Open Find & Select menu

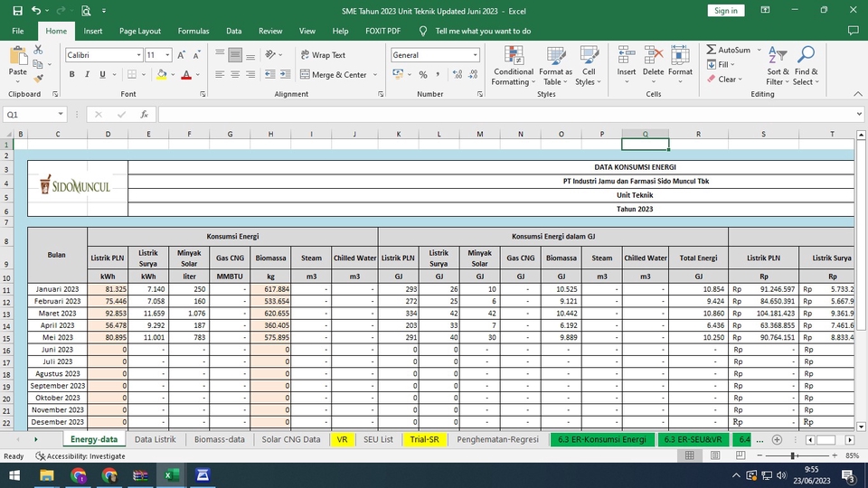(x=806, y=66)
